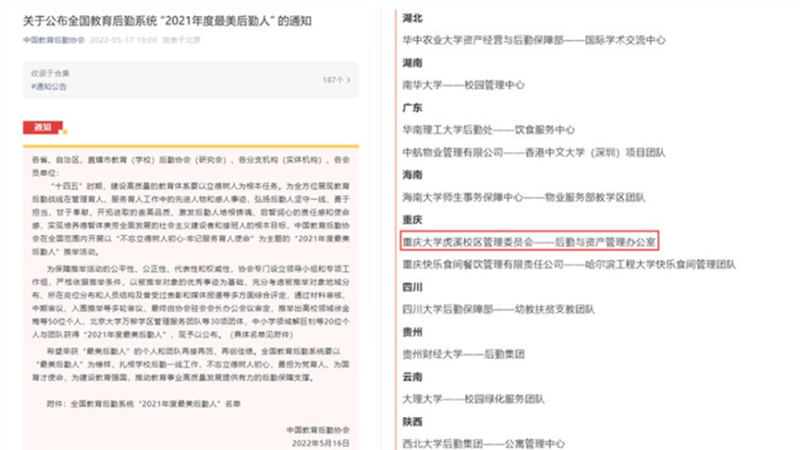This screenshot has width=800, height=450.
Task: Expand the 187个 collection chevron
Action: pos(348,80)
